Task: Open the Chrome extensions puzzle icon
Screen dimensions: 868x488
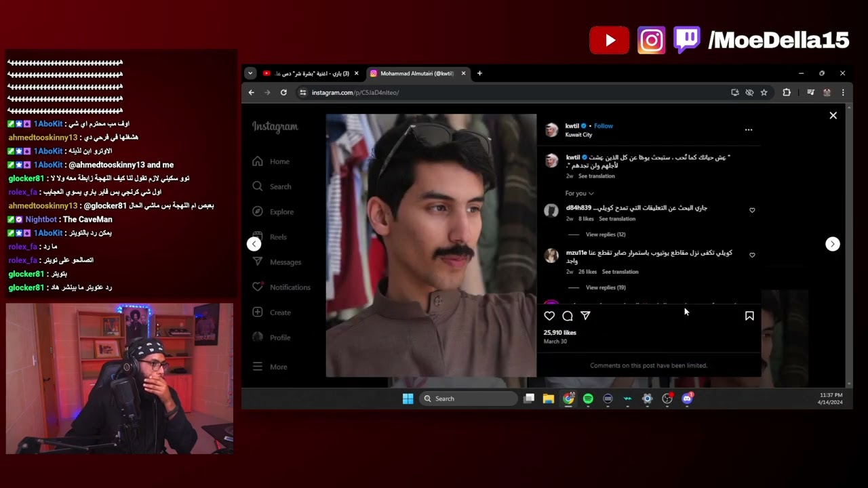Action: coord(787,92)
